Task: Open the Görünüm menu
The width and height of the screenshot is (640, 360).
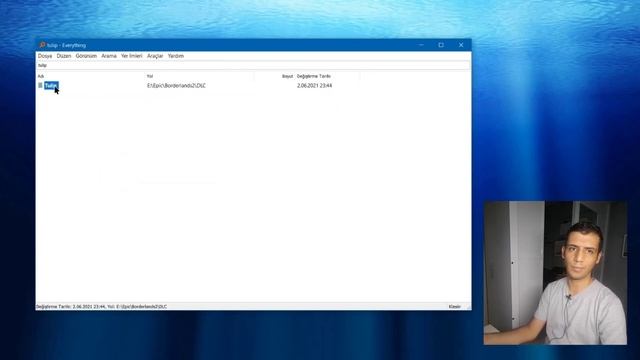Action: point(86,56)
